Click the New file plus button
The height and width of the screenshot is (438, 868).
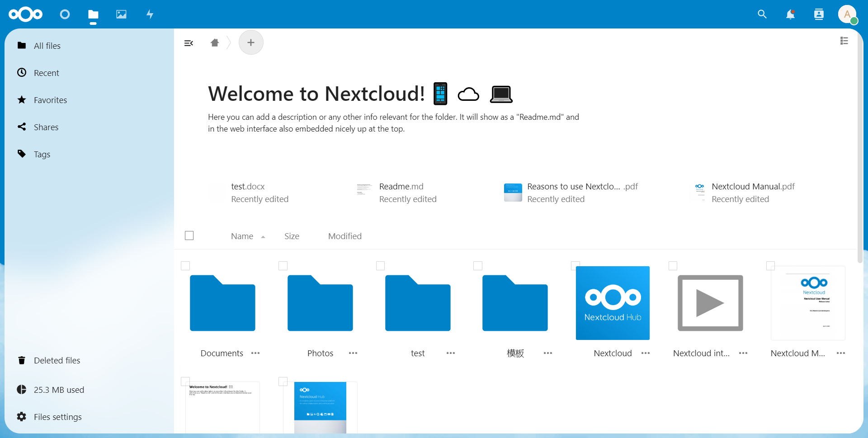click(x=251, y=42)
